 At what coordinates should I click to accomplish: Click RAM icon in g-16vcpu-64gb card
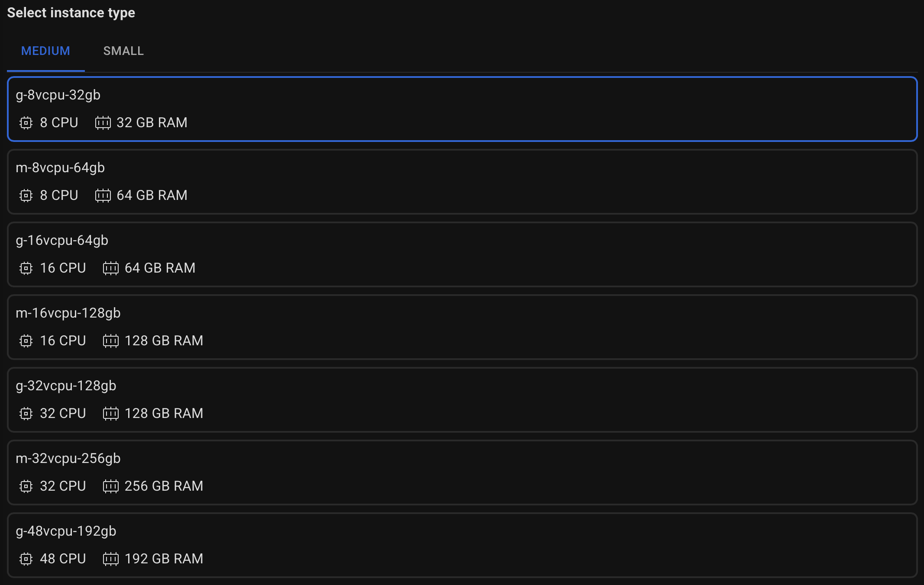point(110,268)
